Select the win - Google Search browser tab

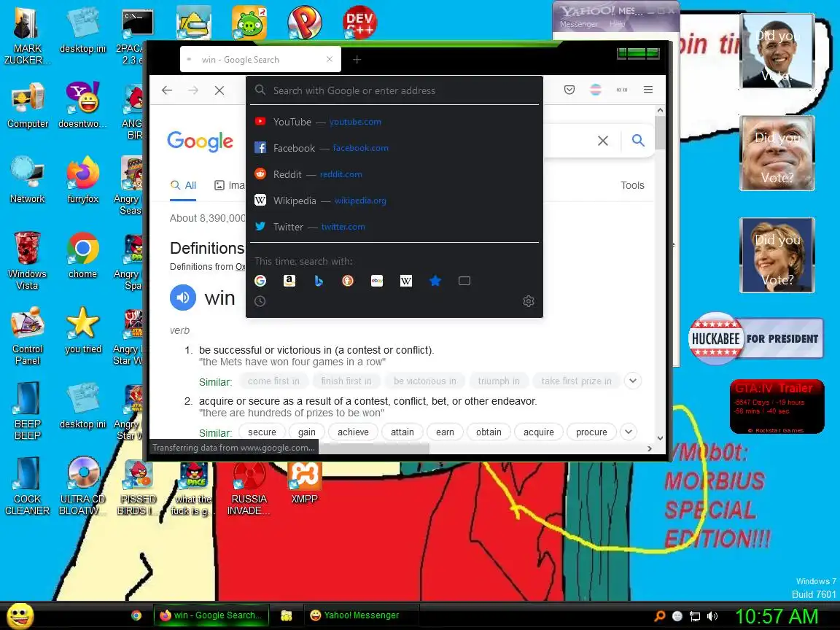click(x=260, y=60)
